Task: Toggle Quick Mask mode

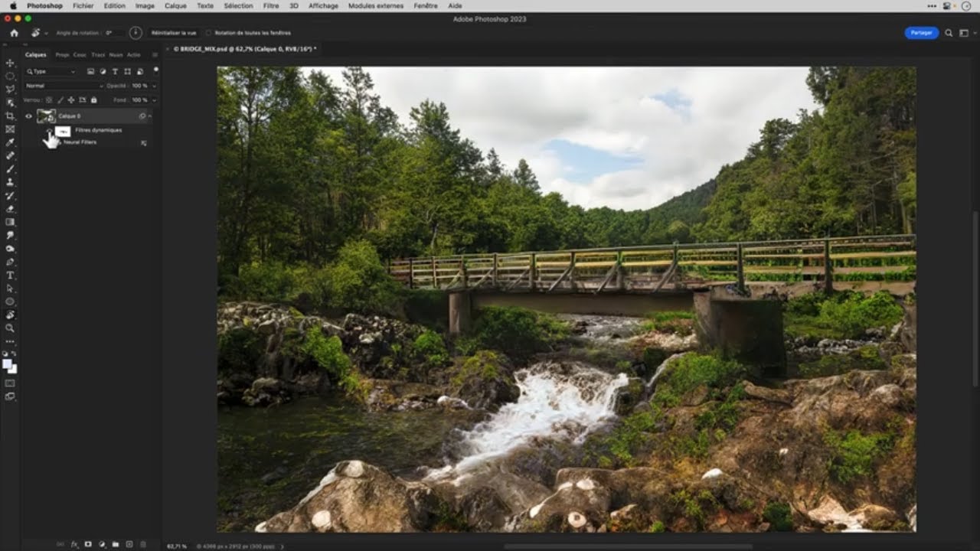Action: (x=10, y=383)
